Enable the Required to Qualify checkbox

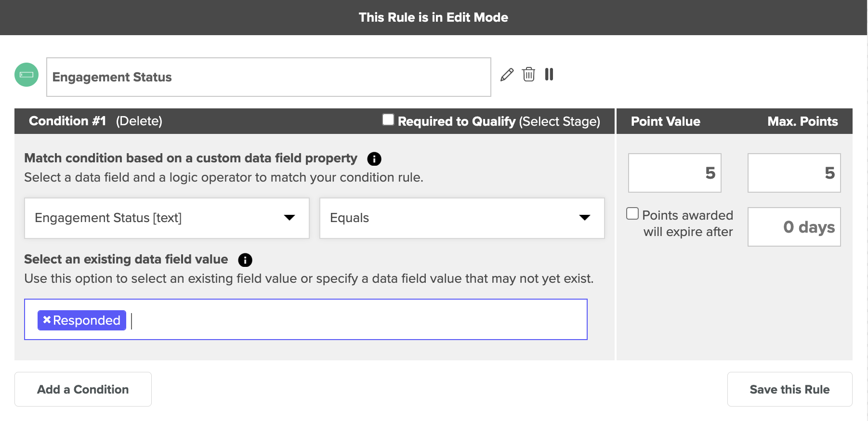point(388,119)
